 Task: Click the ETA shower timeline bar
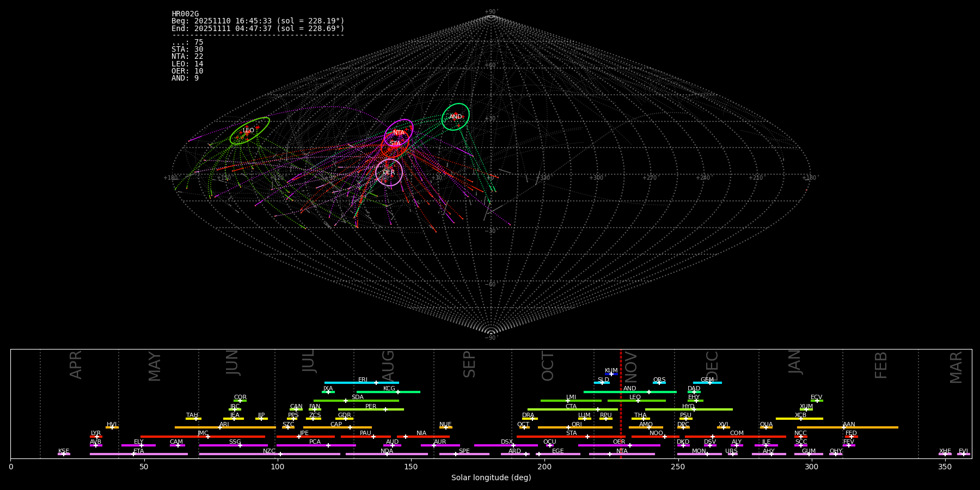point(163,454)
